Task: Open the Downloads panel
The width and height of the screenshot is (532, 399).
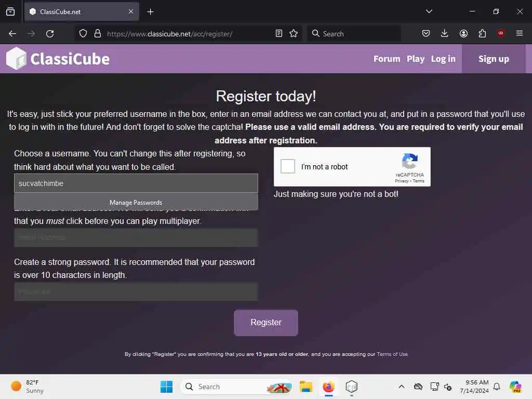Action: point(445,33)
